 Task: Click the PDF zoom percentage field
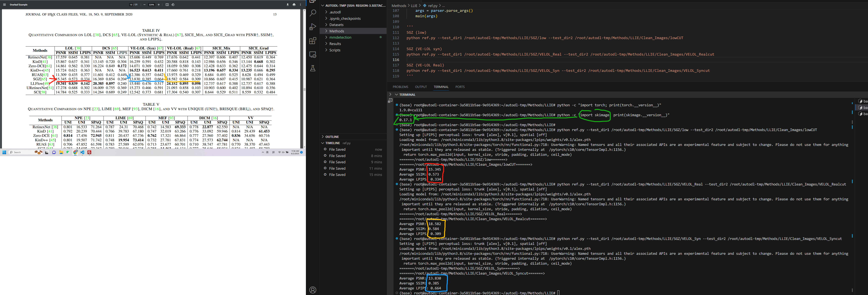(x=152, y=5)
